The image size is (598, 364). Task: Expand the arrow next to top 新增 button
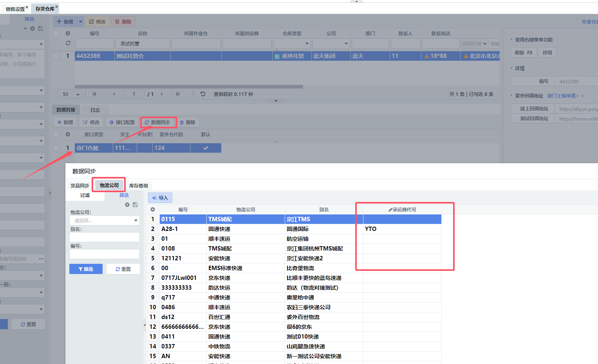[x=81, y=22]
